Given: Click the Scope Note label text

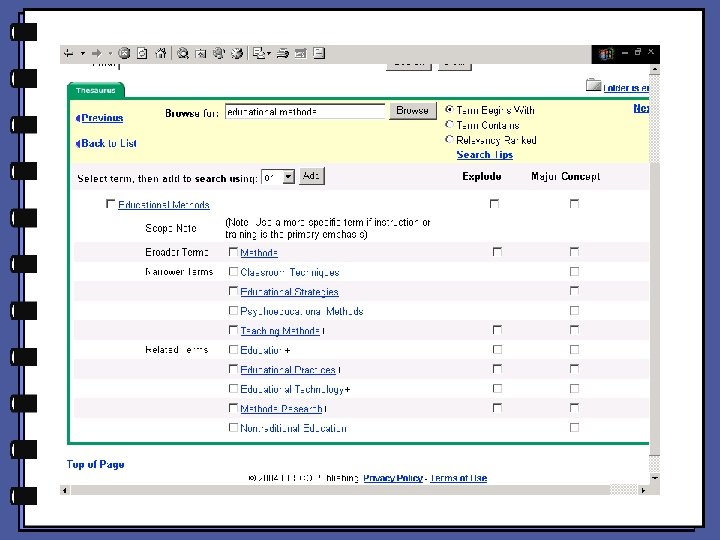Looking at the screenshot, I should click(171, 228).
